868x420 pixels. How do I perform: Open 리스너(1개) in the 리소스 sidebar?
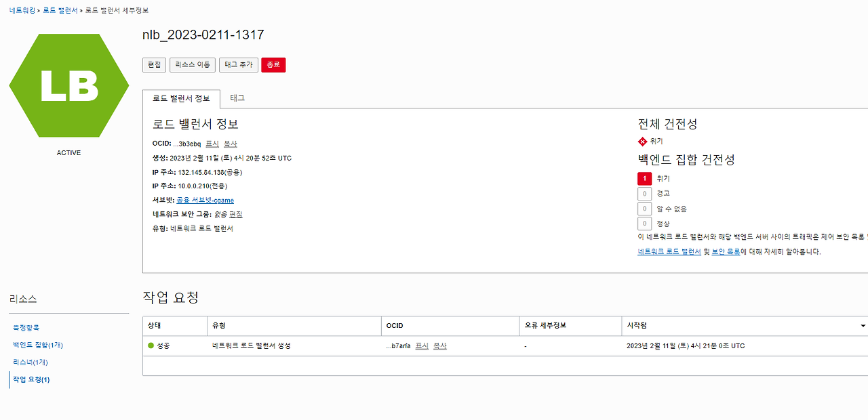tap(31, 362)
